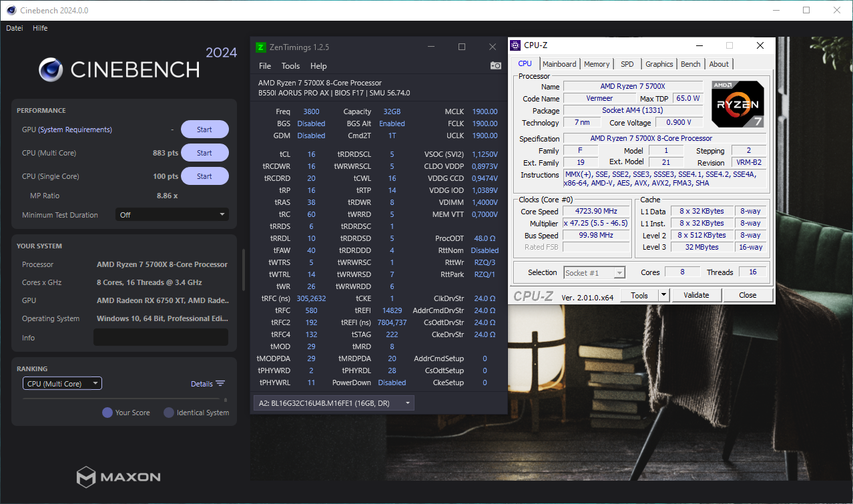The height and width of the screenshot is (504, 853).
Task: Open ZenTimings File menu
Action: point(265,66)
